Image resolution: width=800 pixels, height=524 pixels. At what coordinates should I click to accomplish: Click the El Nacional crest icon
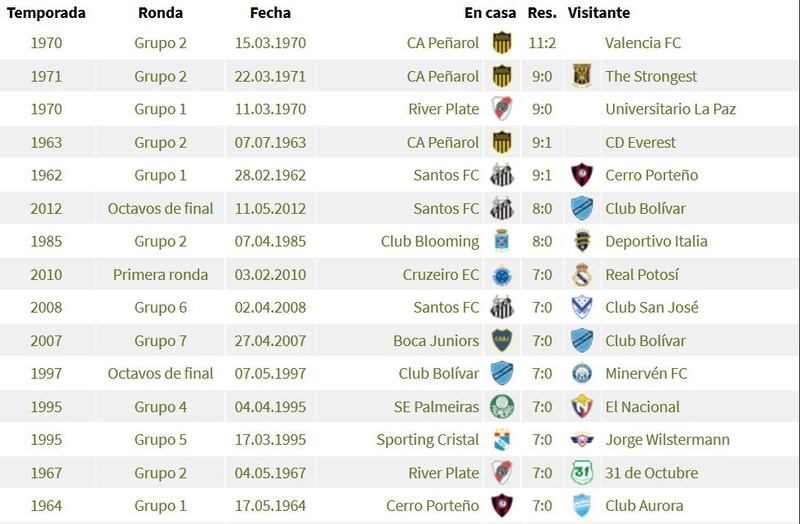(582, 407)
